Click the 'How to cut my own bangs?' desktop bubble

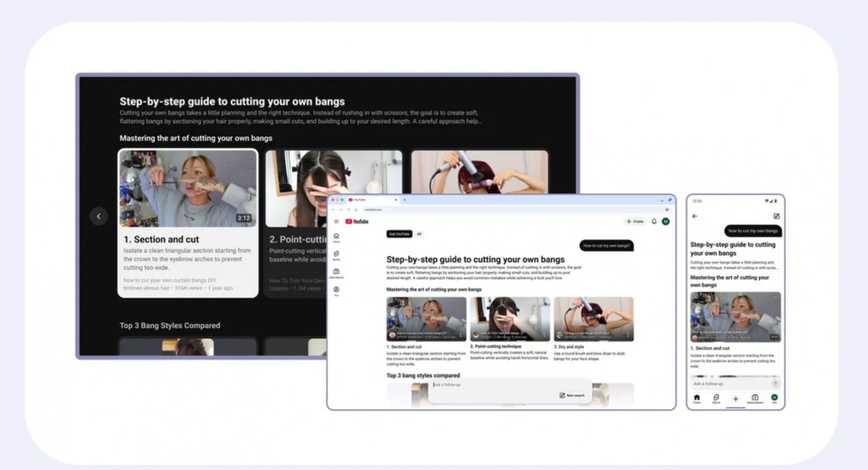point(607,246)
